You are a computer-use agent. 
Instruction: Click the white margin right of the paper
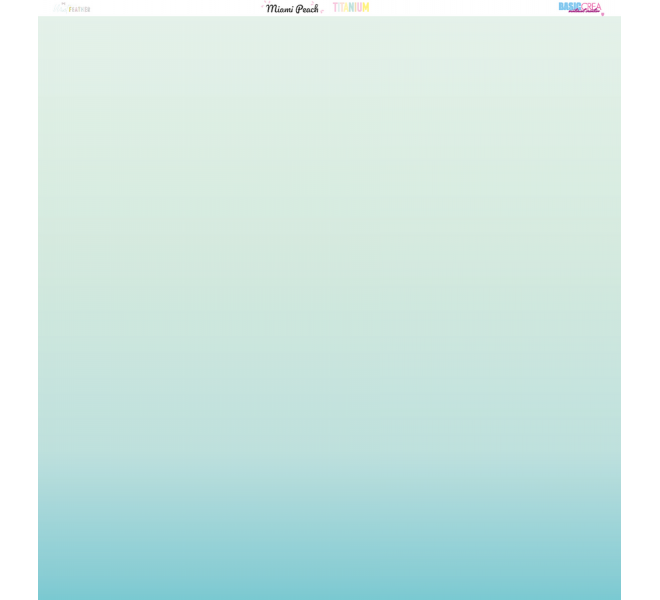[x=640, y=300]
